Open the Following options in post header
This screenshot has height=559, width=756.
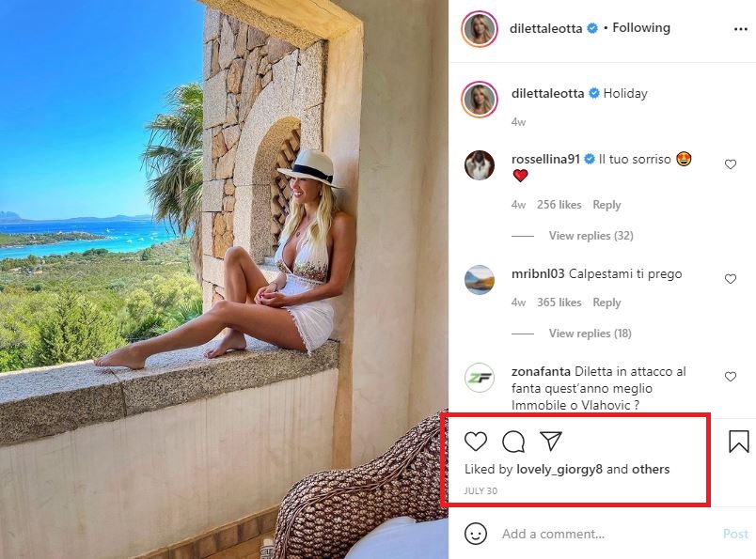641,28
